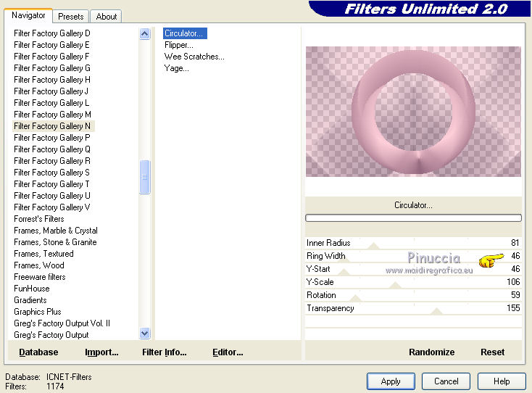Select Greg's Factory Output Vol. II
This screenshot has width=532, height=393.
(x=62, y=323)
